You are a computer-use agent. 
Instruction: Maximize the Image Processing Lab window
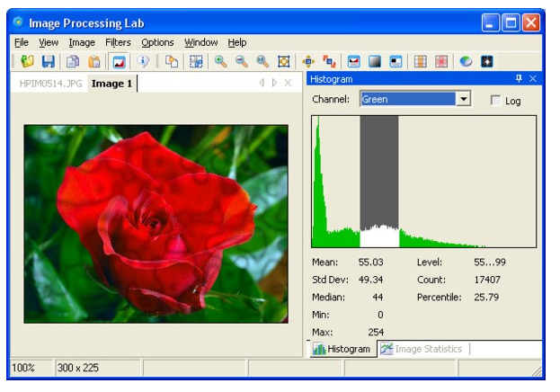click(511, 23)
